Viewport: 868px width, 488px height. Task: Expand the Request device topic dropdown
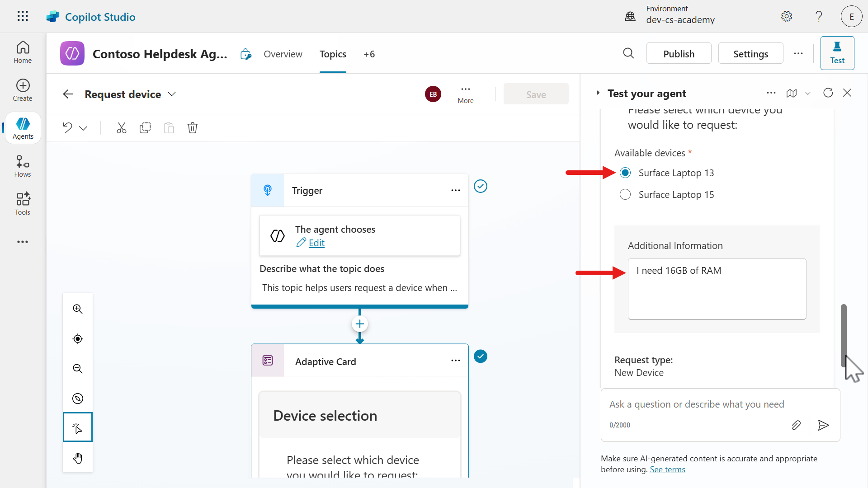172,94
